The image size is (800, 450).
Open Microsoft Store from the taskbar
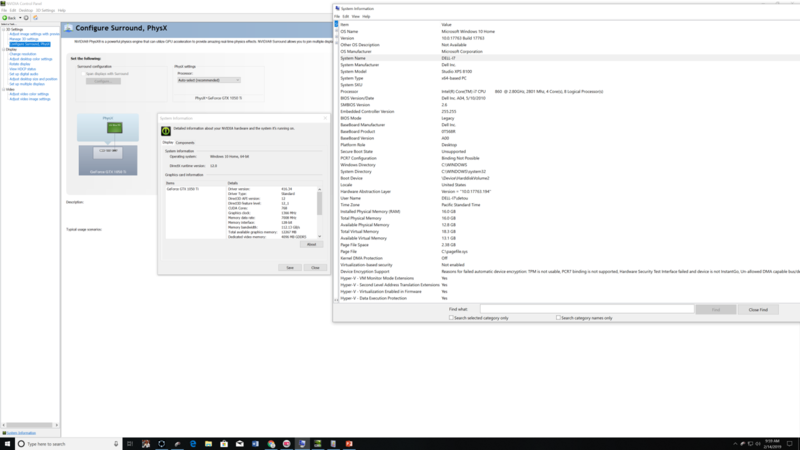224,444
